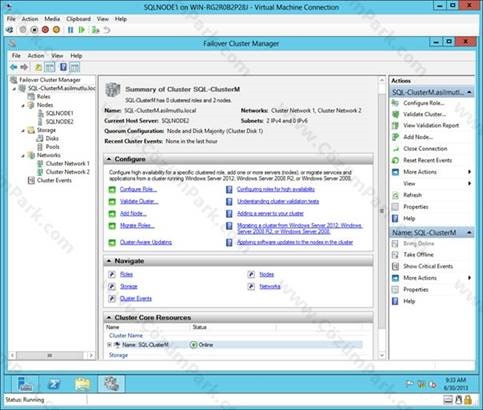
Task: Open Server Manager from the taskbar
Action: click(x=25, y=384)
